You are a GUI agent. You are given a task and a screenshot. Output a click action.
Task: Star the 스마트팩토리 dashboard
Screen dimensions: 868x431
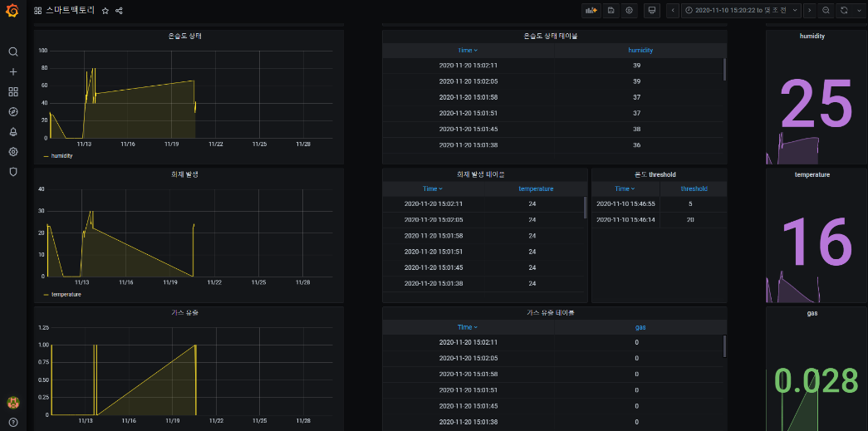click(x=105, y=11)
